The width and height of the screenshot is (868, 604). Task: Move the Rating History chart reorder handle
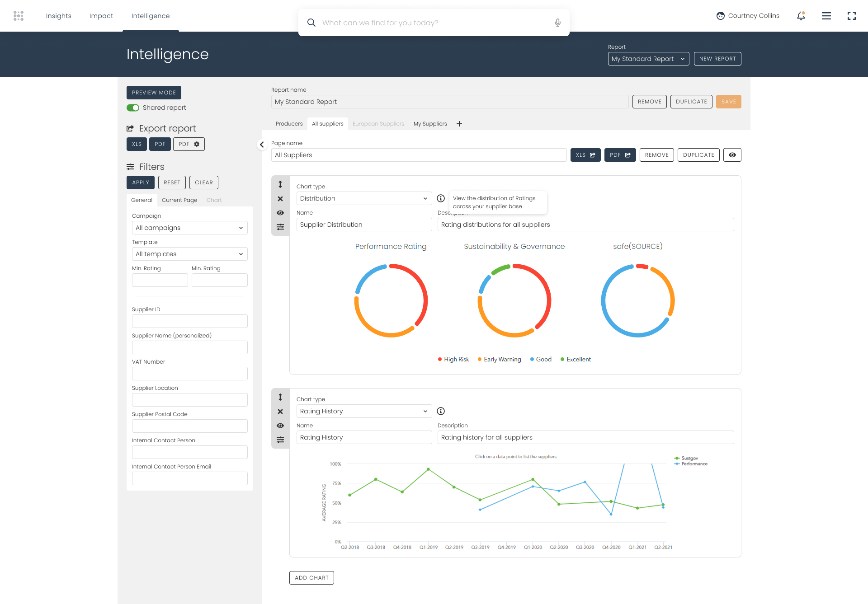[280, 397]
